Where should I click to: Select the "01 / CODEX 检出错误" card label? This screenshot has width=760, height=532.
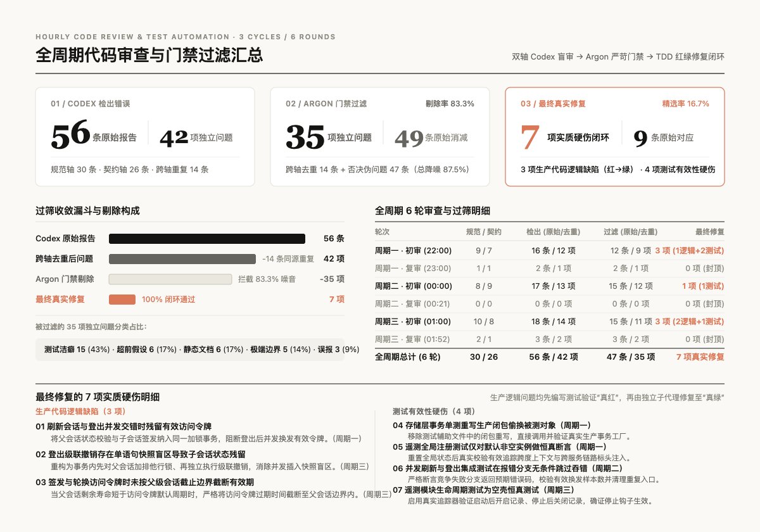pyautogui.click(x=91, y=104)
